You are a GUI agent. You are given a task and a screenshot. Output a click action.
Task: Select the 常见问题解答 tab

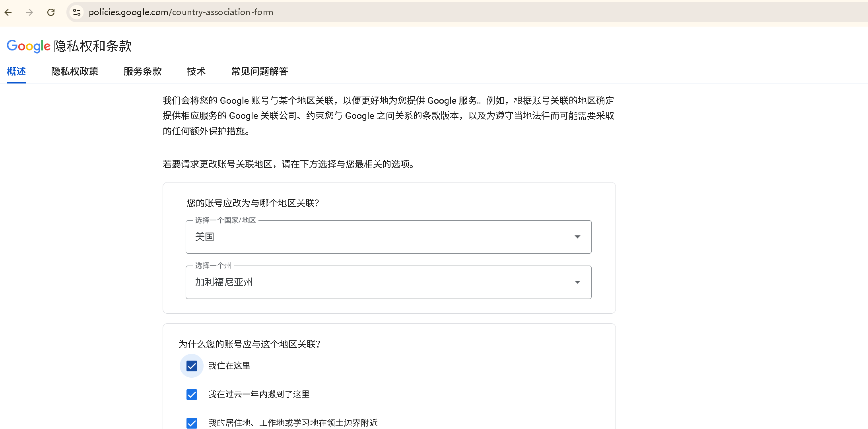point(260,72)
